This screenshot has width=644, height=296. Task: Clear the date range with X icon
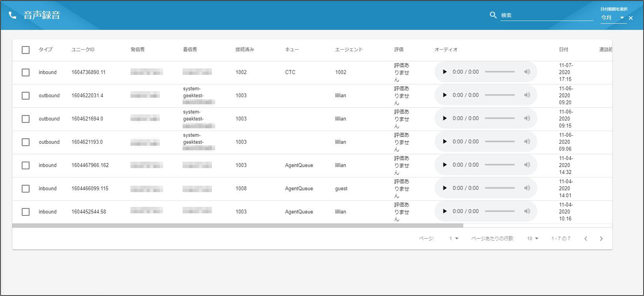[631, 18]
